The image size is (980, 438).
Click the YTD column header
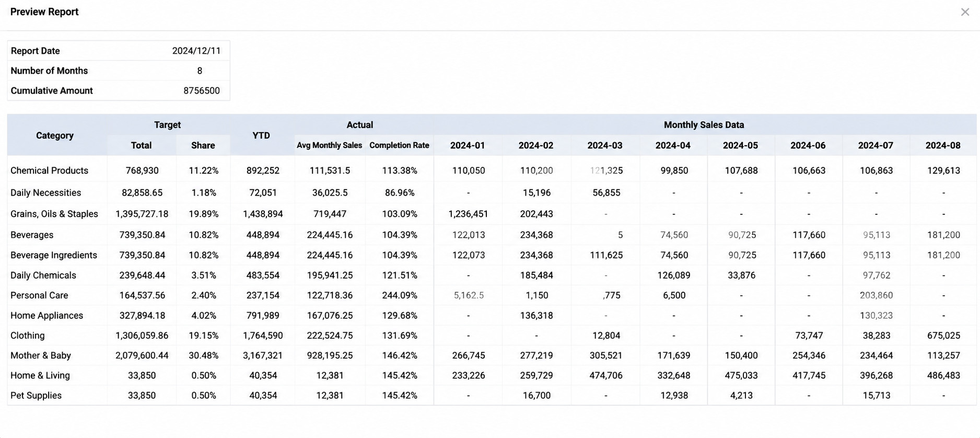(x=261, y=135)
